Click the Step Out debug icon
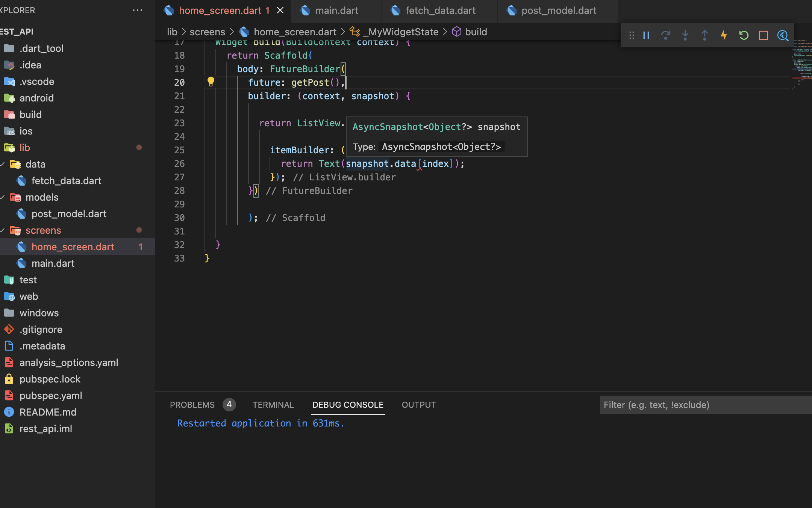The image size is (812, 508). pyautogui.click(x=705, y=35)
